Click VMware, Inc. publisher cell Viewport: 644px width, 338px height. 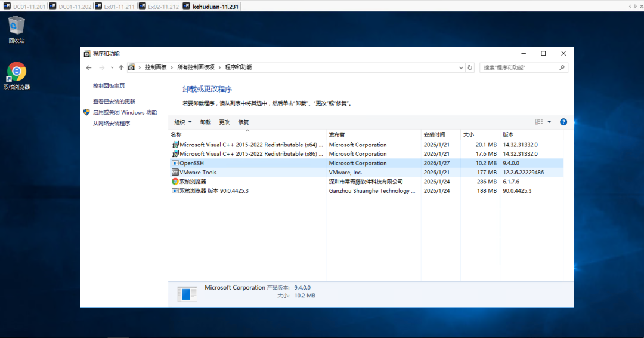click(x=345, y=173)
